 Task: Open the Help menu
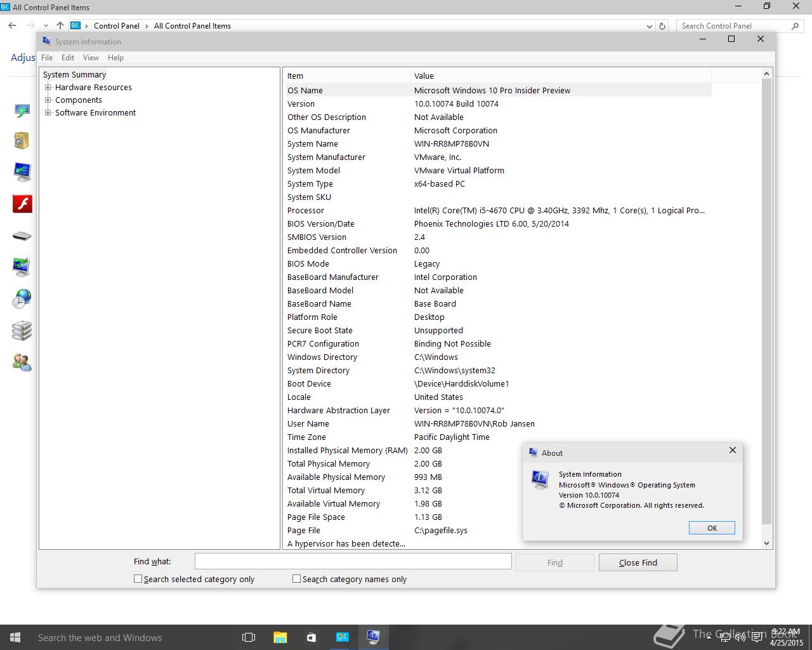(115, 58)
